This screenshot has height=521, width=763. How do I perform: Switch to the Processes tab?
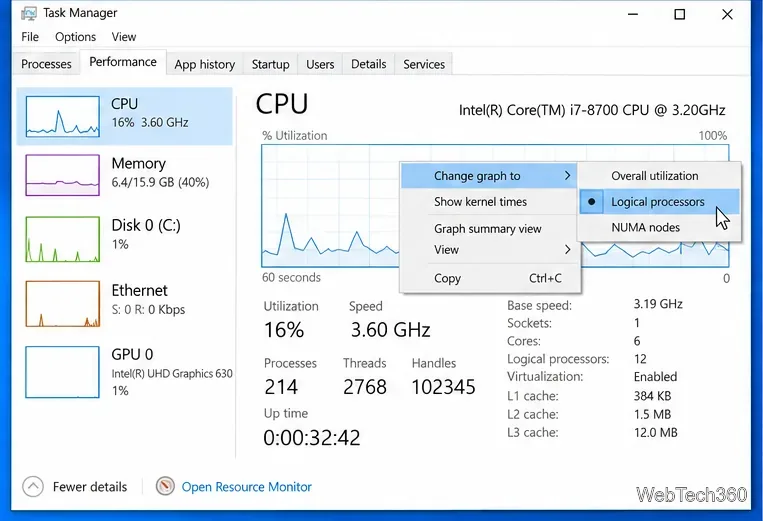coord(46,64)
